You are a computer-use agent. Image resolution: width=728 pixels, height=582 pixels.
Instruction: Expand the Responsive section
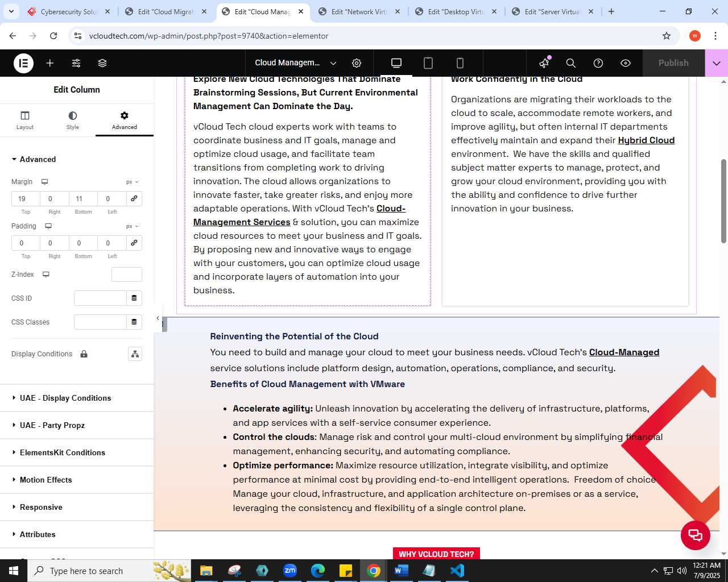coord(77,507)
